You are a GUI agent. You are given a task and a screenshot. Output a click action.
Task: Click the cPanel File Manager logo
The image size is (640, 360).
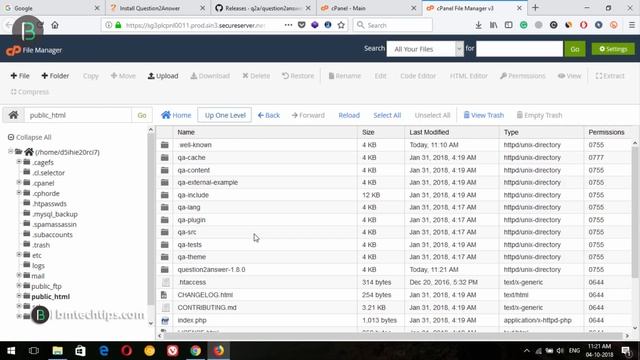point(34,50)
